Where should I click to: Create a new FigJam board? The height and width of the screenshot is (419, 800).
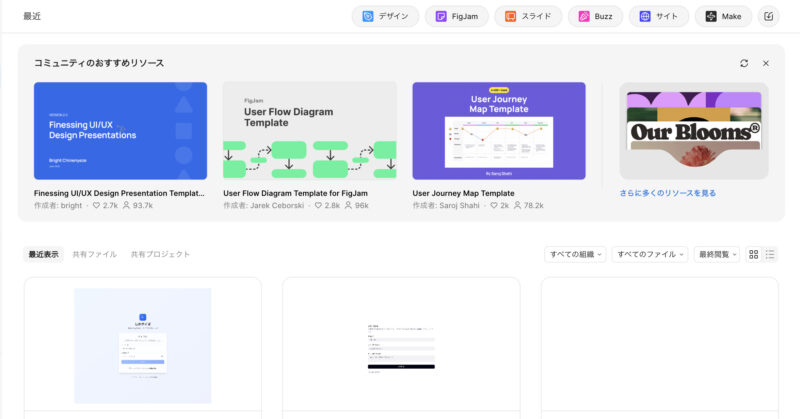456,16
